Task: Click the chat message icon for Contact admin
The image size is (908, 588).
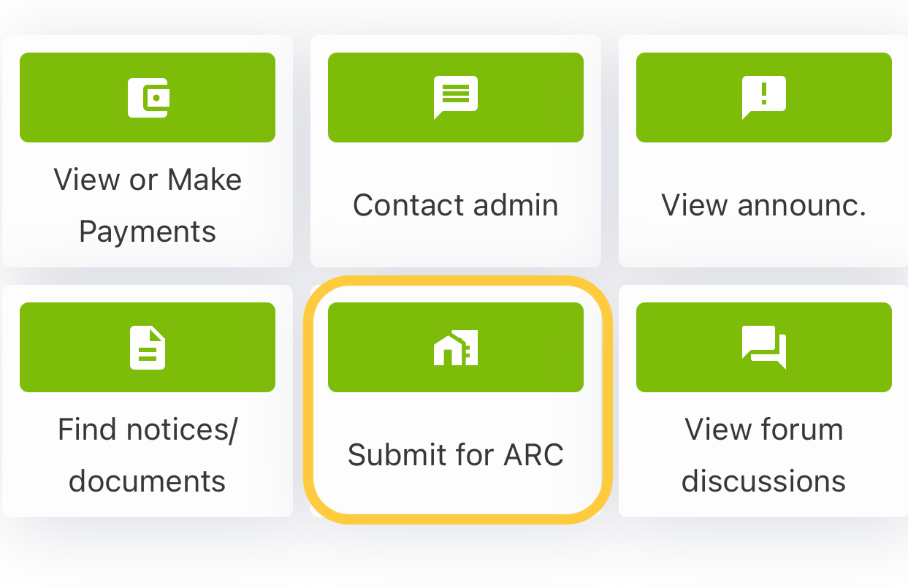Action: click(x=456, y=97)
